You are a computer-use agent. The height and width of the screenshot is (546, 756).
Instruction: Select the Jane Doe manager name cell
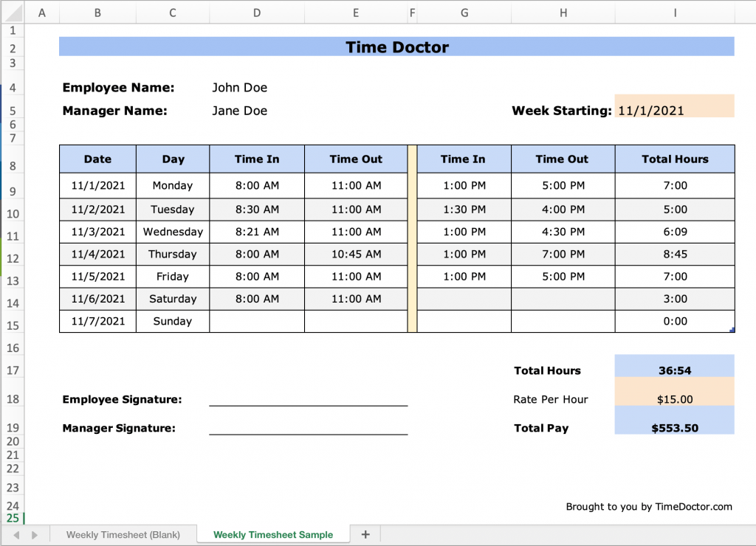[x=240, y=111]
